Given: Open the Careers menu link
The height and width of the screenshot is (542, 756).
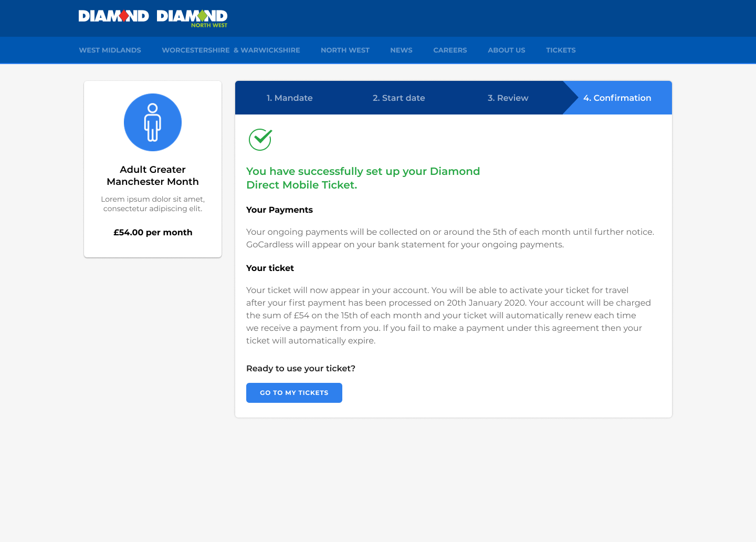Looking at the screenshot, I should coord(450,50).
